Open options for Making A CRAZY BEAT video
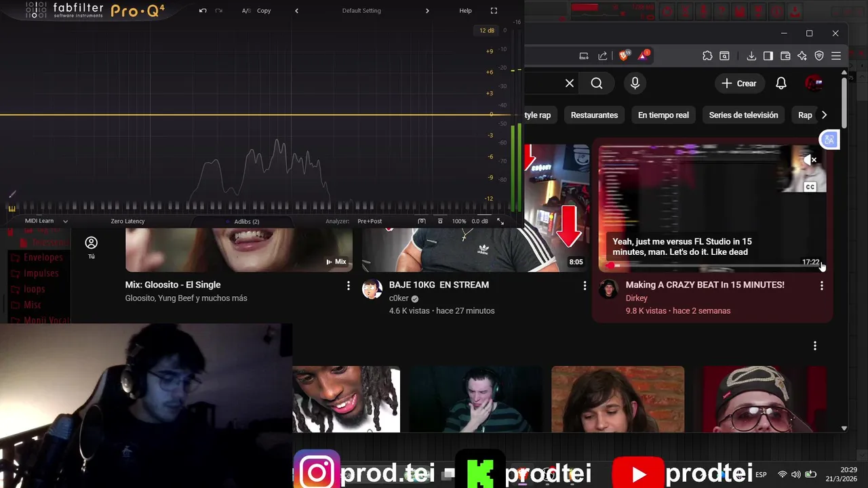Screen dimensions: 868x488 click(x=821, y=286)
